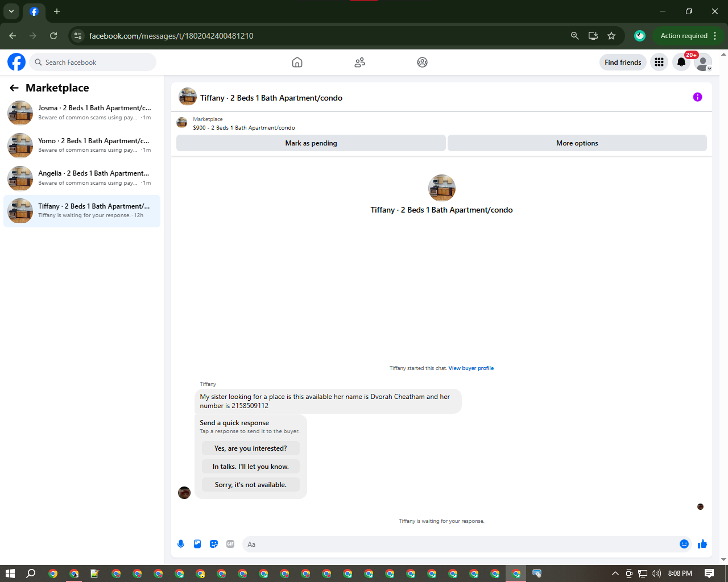The width and height of the screenshot is (728, 582).
Task: Choose a sticker icon
Action: [214, 544]
